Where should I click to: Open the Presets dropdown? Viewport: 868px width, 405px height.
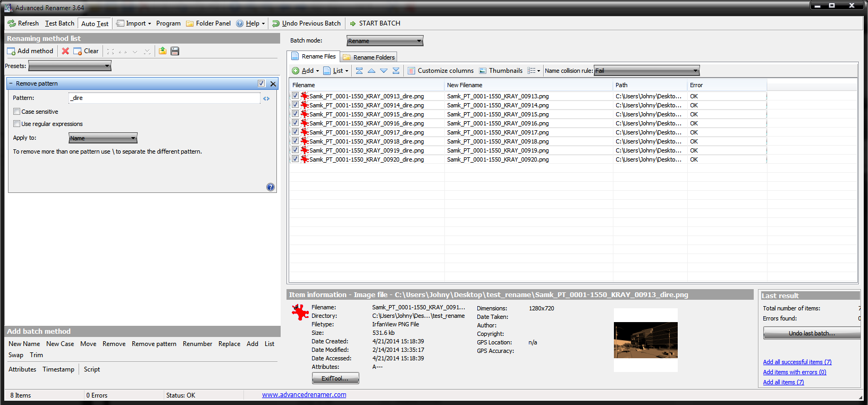70,66
